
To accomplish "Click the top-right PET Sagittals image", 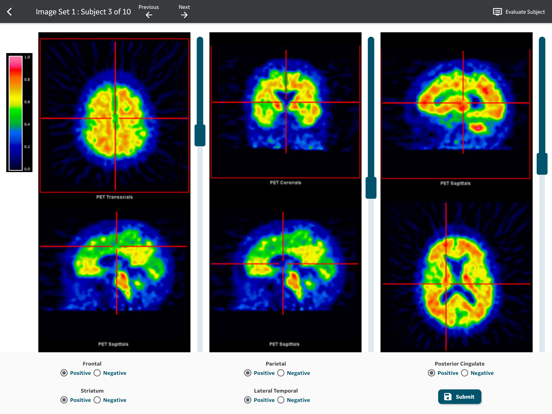I will [x=456, y=113].
